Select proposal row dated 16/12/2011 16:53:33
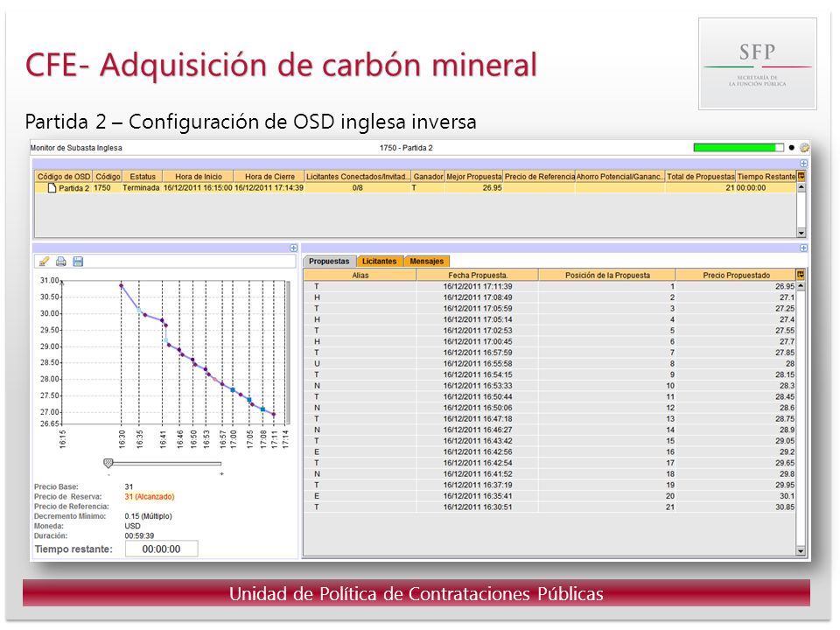840x630 pixels. click(x=549, y=386)
